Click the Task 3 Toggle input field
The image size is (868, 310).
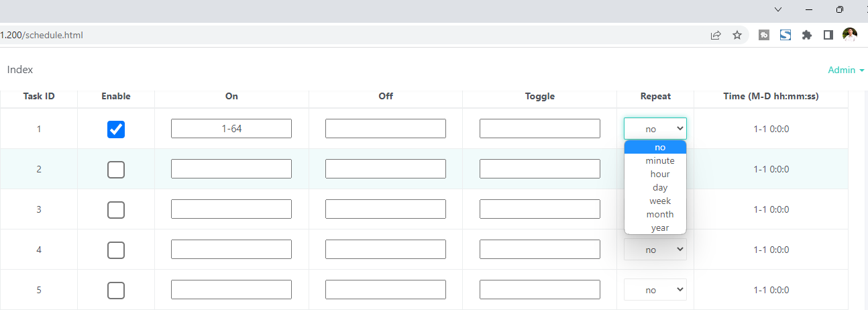coord(539,209)
